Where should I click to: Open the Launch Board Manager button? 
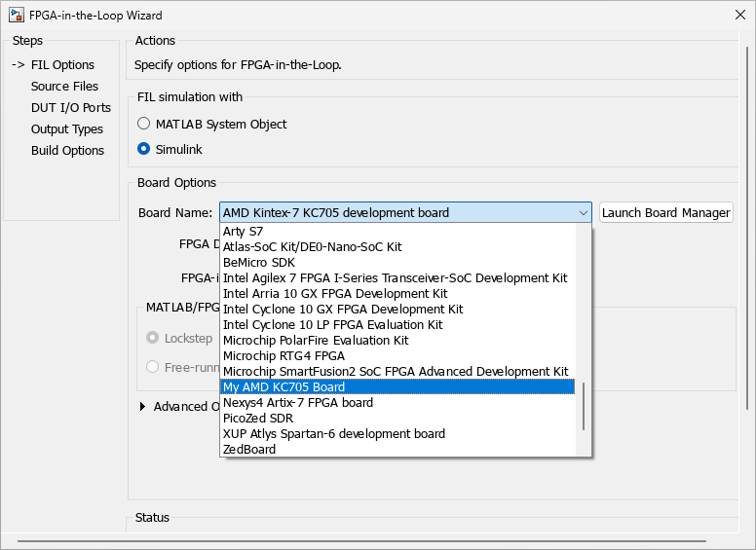tap(665, 213)
